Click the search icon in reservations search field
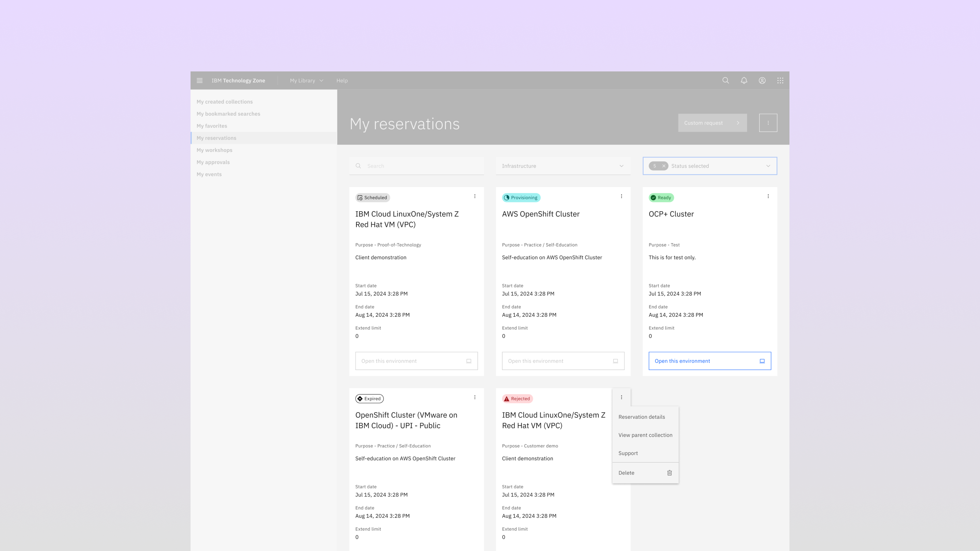The width and height of the screenshot is (980, 551). click(358, 166)
